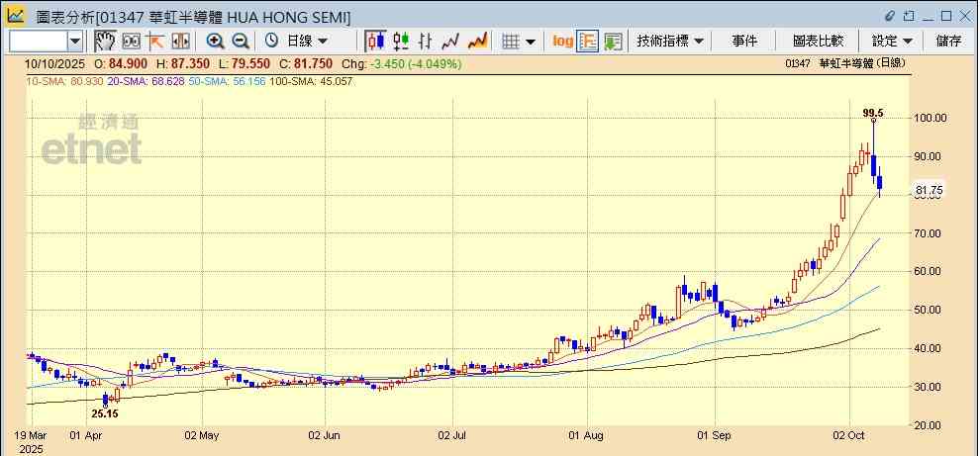
Task: Zoom out with the magnifier minus
Action: coord(240,41)
